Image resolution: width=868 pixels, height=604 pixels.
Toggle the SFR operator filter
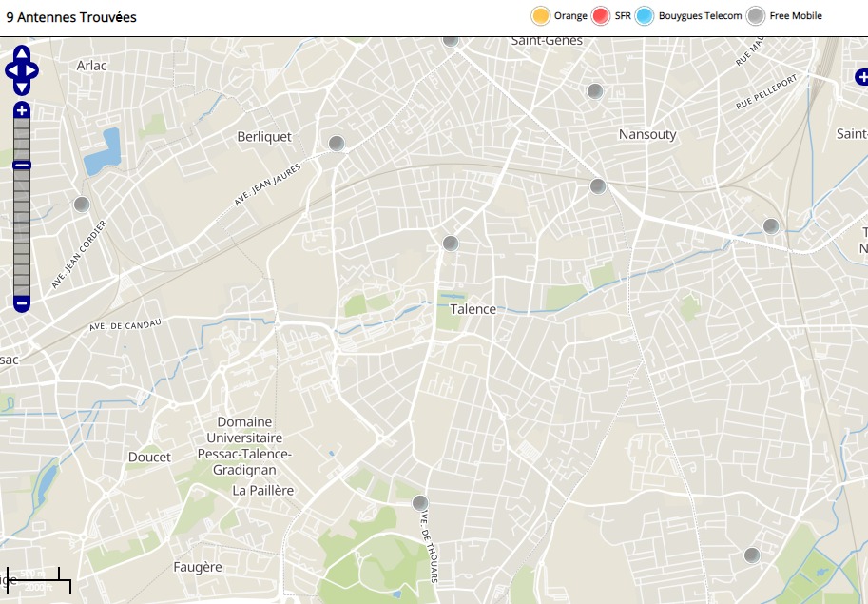(600, 16)
